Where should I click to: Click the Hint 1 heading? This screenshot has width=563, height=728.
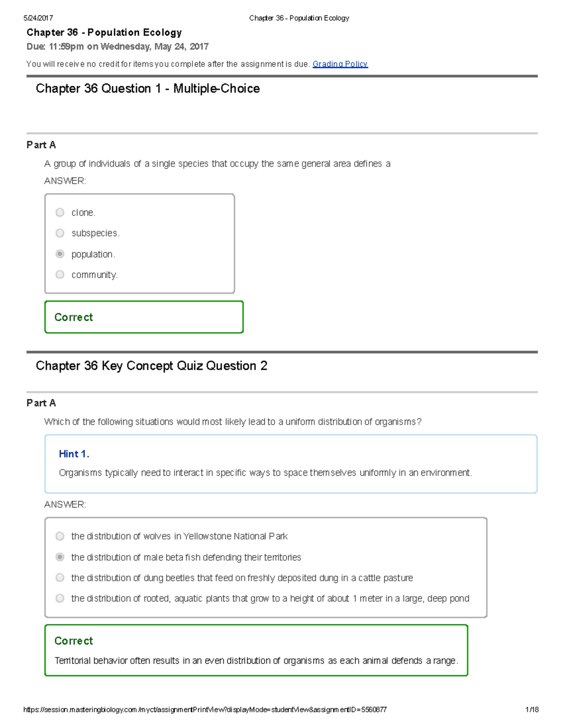(x=74, y=454)
